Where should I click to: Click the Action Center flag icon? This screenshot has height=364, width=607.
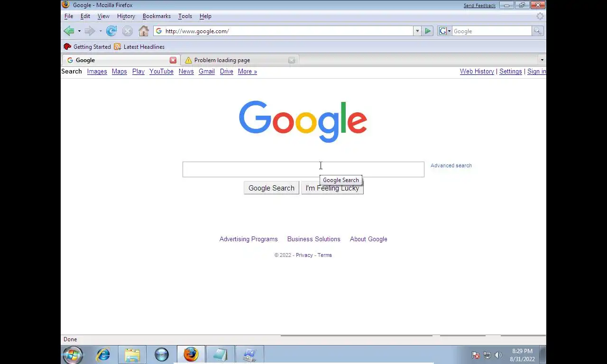[476, 355]
